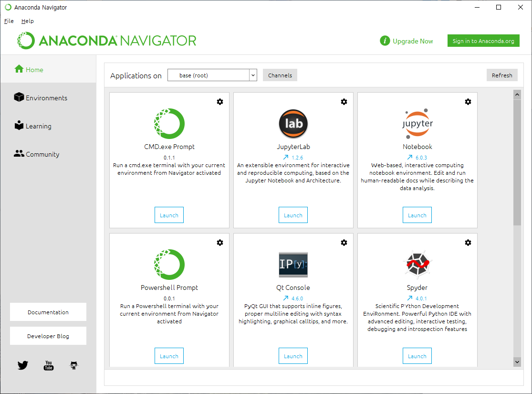Image resolution: width=532 pixels, height=394 pixels.
Task: Open the Environments section
Action: click(48, 98)
